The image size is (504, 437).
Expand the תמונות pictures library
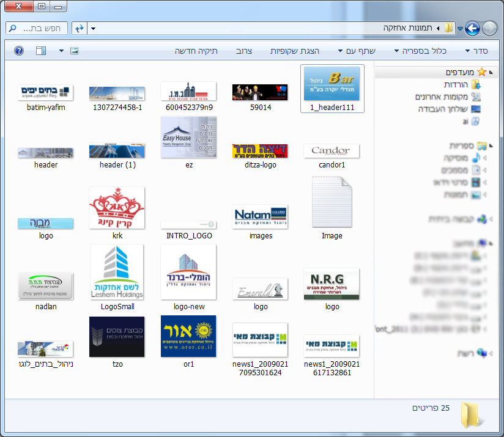(x=484, y=194)
